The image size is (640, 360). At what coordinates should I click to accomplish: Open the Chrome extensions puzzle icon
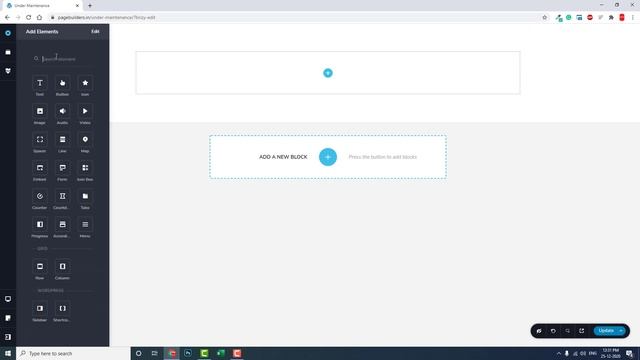611,18
